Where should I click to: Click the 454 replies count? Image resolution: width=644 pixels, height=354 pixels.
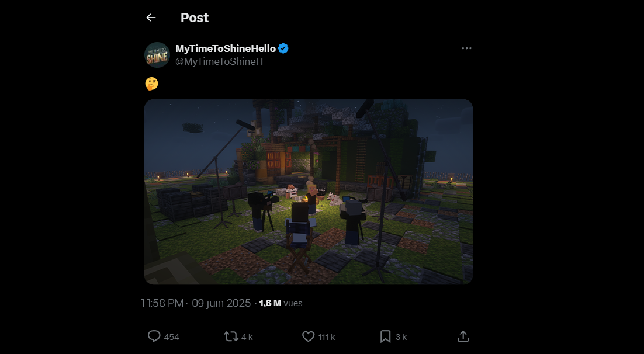tap(171, 337)
